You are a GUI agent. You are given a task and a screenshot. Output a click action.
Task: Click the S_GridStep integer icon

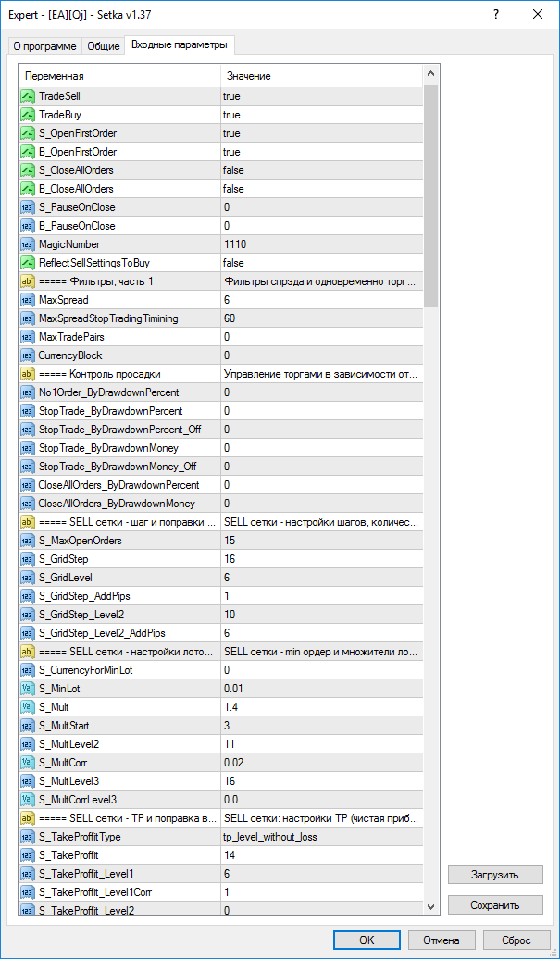[x=28, y=559]
